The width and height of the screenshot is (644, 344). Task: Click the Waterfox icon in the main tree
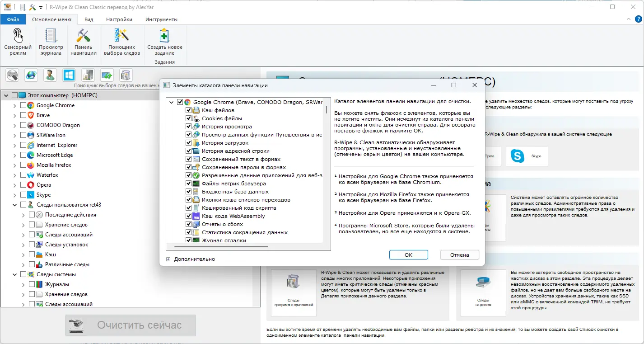tap(31, 175)
